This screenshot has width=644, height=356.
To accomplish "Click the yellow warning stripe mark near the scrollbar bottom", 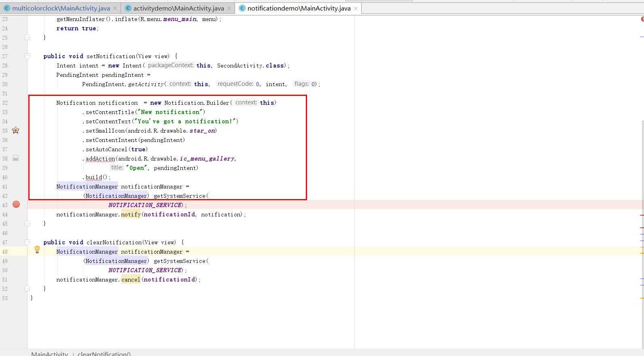I will coord(642,298).
